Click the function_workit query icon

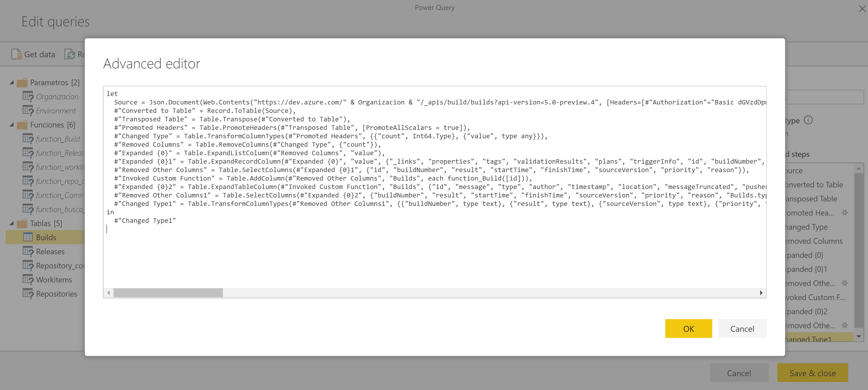(28, 167)
